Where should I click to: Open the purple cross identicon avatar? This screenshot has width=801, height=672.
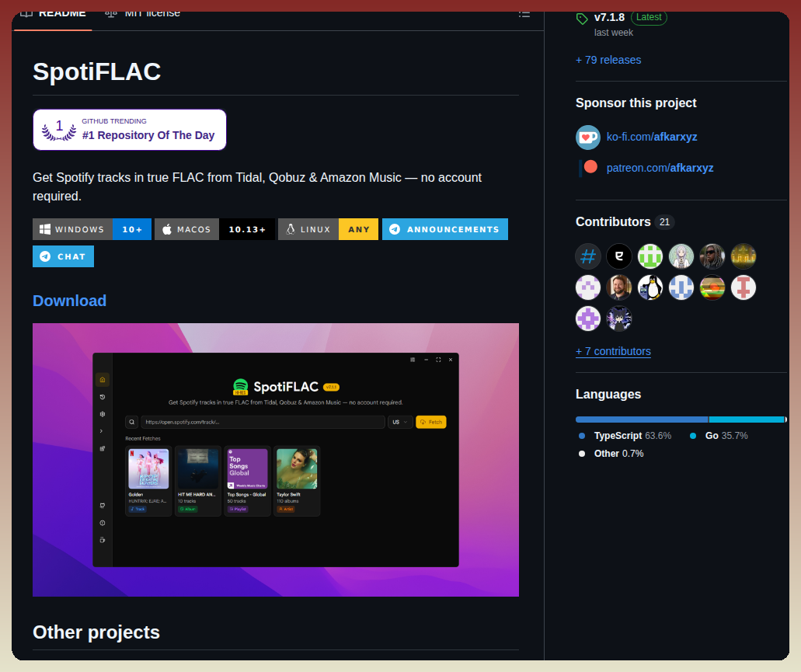coord(588,319)
